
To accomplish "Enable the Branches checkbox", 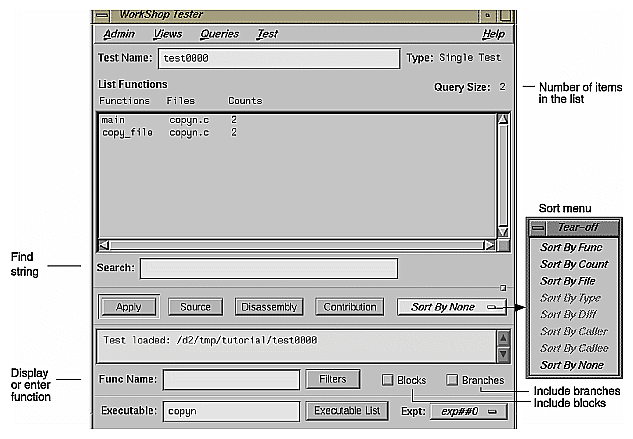I will tap(452, 380).
